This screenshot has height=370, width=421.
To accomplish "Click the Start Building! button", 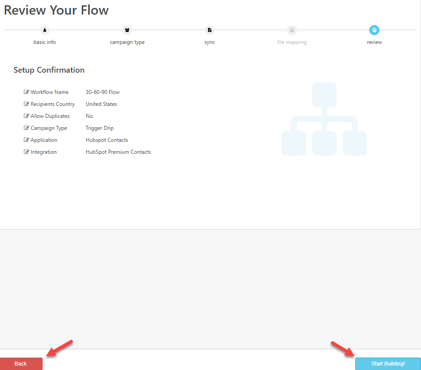I will click(x=388, y=364).
